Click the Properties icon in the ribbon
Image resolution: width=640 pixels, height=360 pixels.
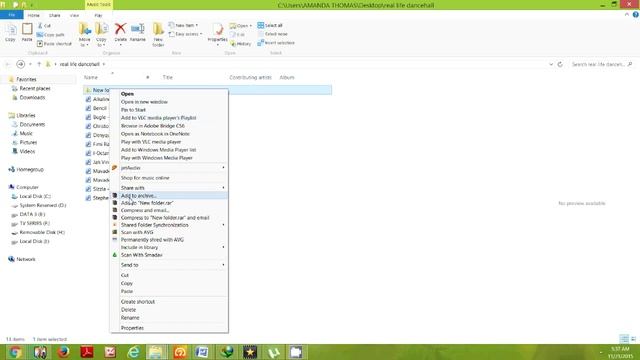(218, 29)
